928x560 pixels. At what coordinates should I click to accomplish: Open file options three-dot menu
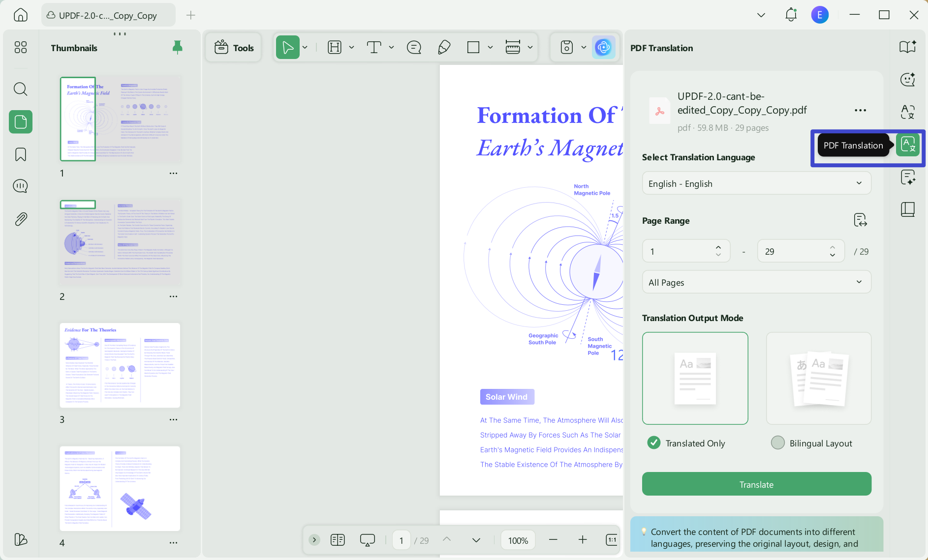click(x=860, y=111)
